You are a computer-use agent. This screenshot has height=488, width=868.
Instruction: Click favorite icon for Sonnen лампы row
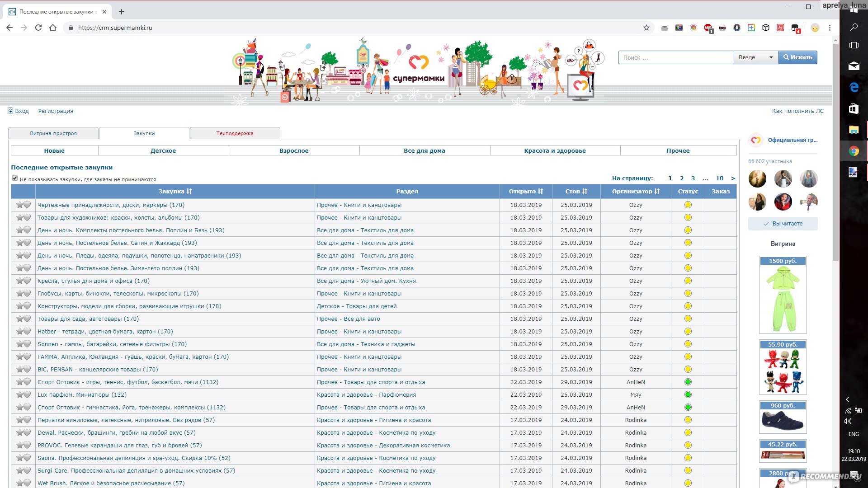pos(24,344)
